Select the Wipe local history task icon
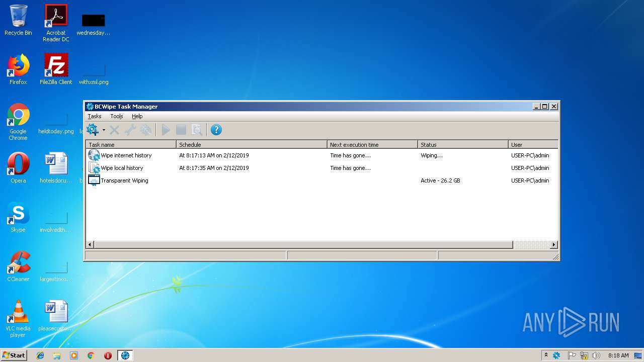This screenshot has height=362, width=644. [x=94, y=167]
